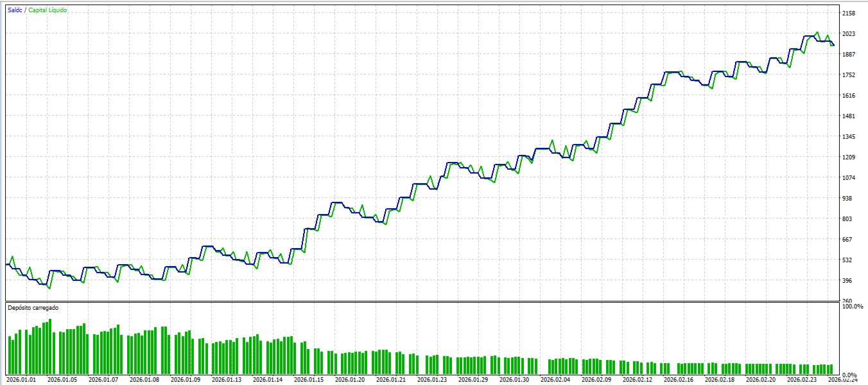Screen dimensions: 868x385
Task: Click the 2026.01.07 date label
Action: click(104, 380)
